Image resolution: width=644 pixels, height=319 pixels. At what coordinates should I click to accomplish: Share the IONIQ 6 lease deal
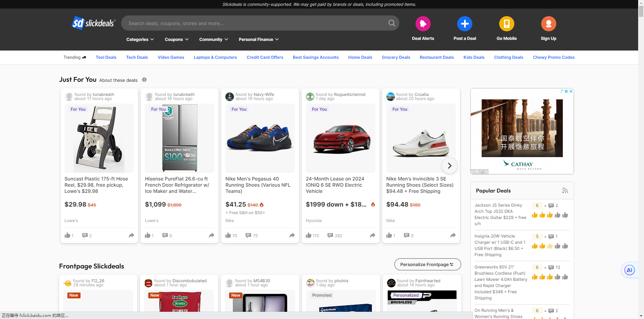click(373, 235)
